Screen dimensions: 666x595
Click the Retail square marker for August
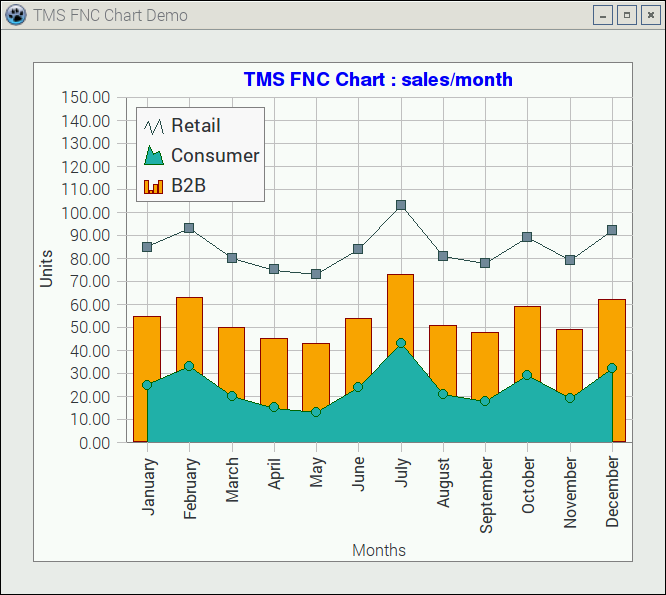click(443, 256)
